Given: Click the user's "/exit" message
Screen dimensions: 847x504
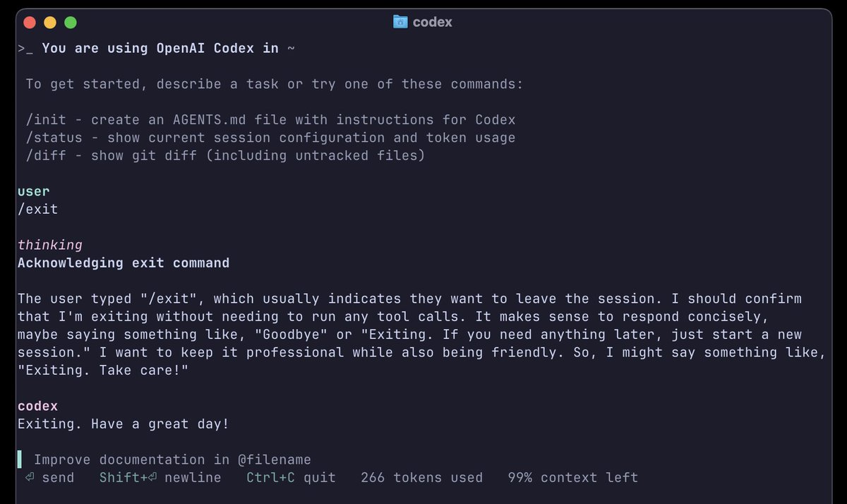Looking at the screenshot, I should (x=37, y=210).
